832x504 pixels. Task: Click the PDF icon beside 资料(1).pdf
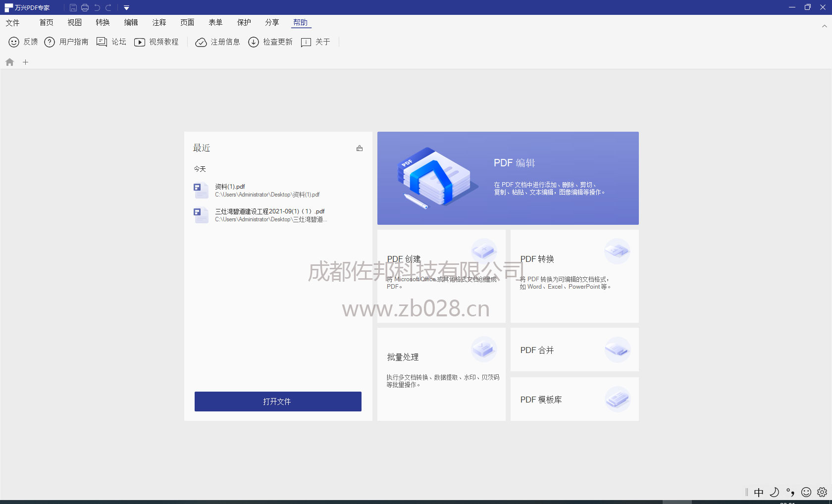pyautogui.click(x=201, y=190)
